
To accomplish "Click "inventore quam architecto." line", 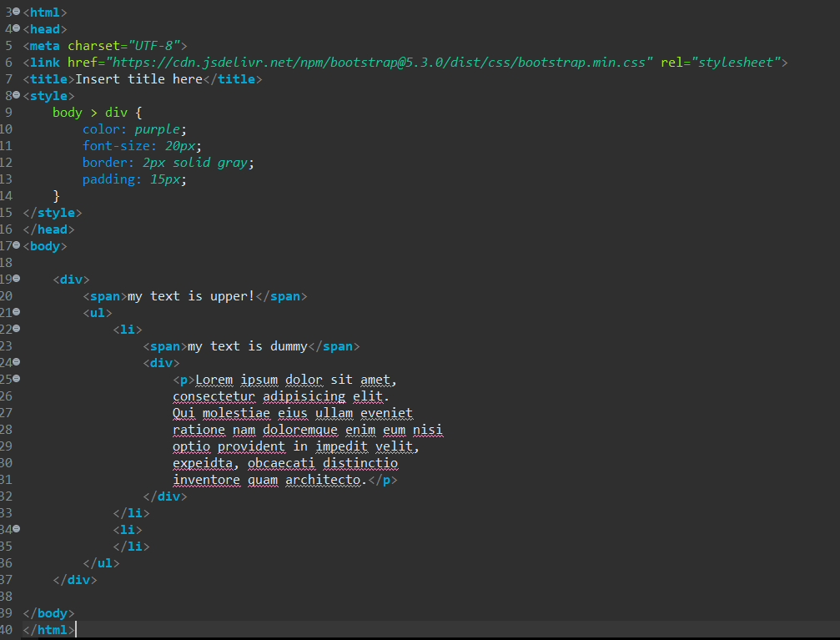I will click(269, 480).
